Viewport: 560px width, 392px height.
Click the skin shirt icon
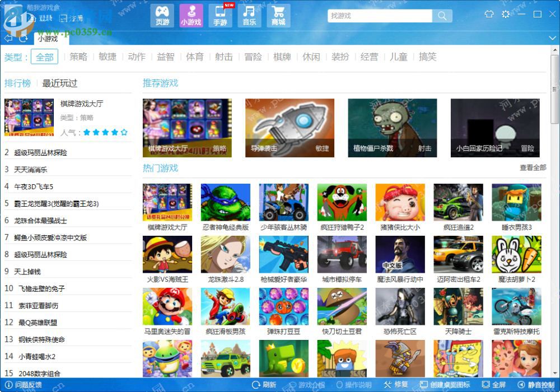click(x=489, y=15)
